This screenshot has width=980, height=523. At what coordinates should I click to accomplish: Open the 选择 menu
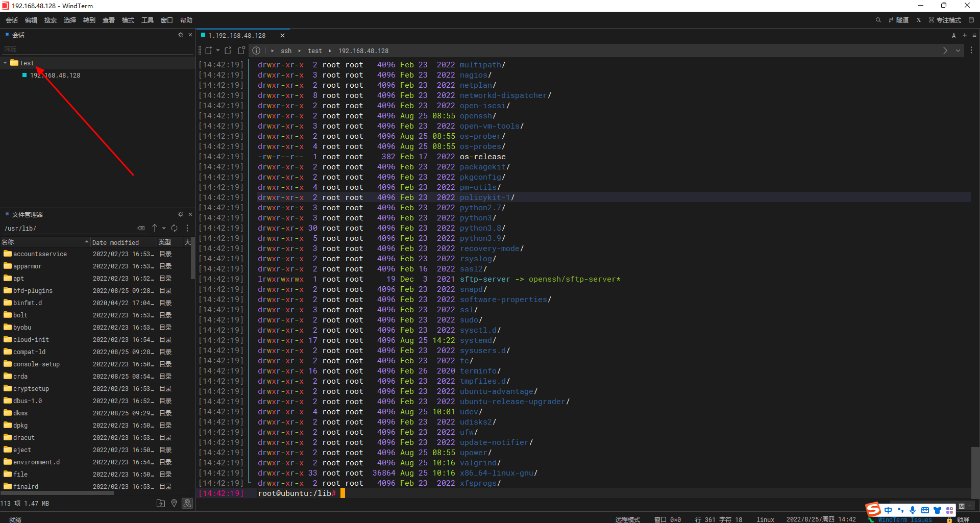pos(70,20)
